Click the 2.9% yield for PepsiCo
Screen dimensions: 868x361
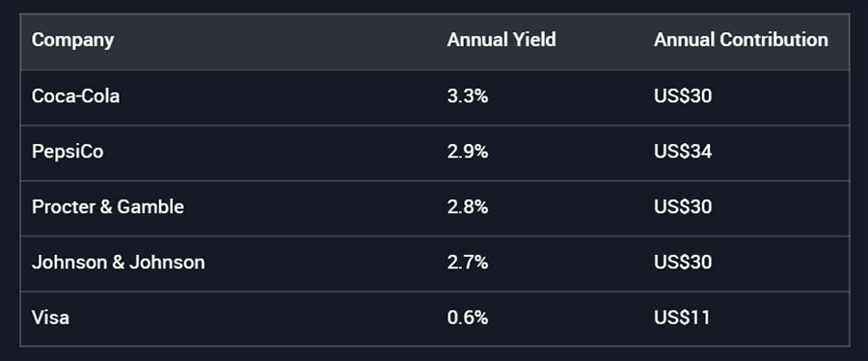(x=468, y=153)
